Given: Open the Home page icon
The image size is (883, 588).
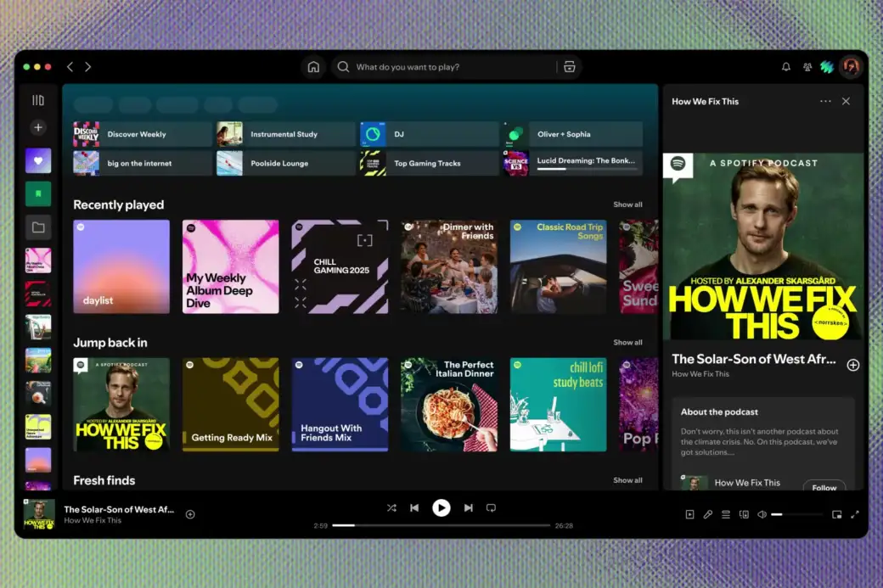Looking at the screenshot, I should point(313,67).
